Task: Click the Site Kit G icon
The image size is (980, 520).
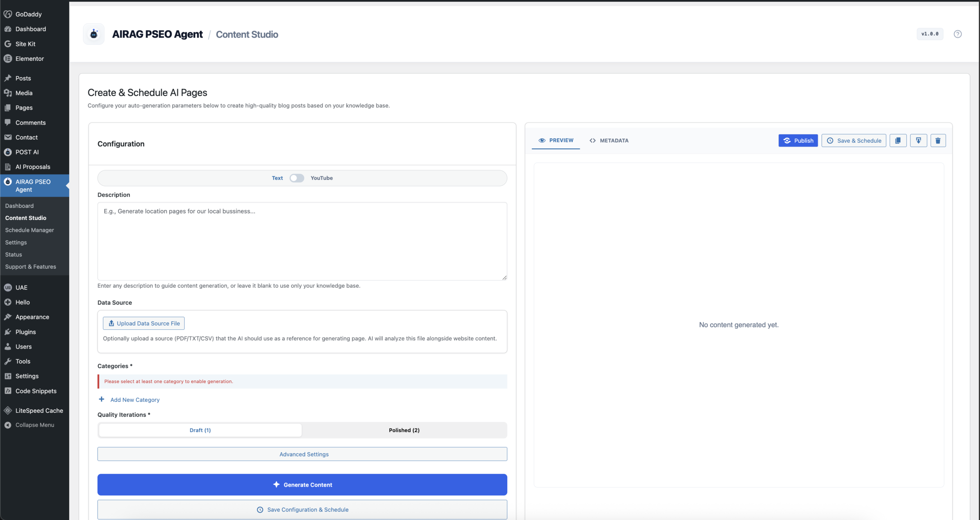Action: [8, 44]
